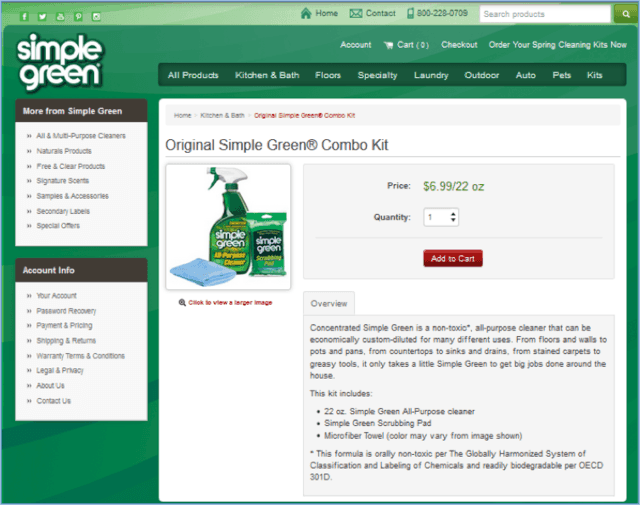Open the Specialty menu
The image size is (640, 505).
[x=378, y=76]
